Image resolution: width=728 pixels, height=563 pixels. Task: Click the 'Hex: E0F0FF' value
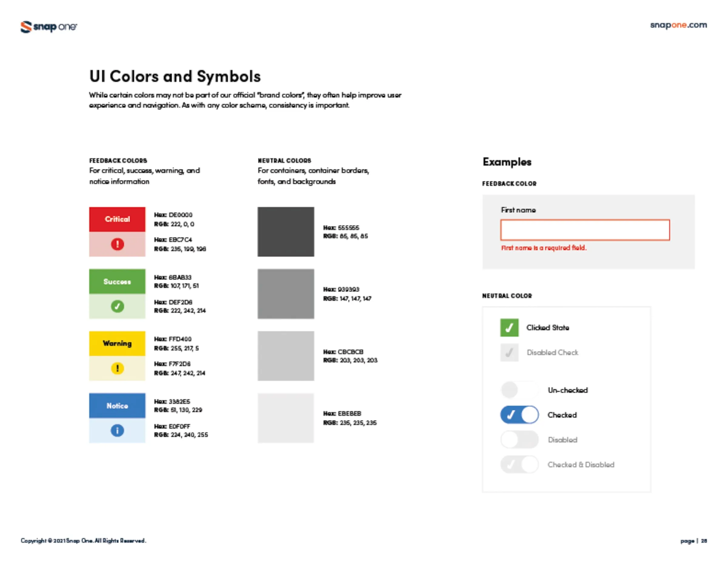pos(172,427)
